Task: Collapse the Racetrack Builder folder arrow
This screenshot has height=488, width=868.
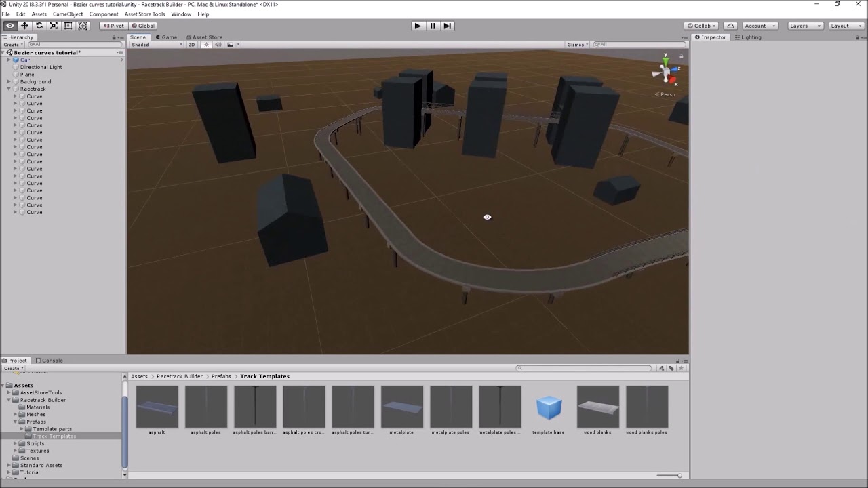Action: coord(9,400)
